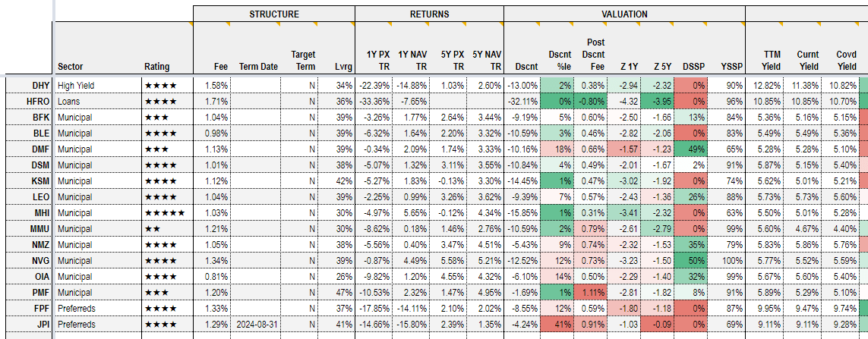Select the JPI term date 2024-08-31 cell
Viewport: 868px width, 339px height.
tap(257, 324)
